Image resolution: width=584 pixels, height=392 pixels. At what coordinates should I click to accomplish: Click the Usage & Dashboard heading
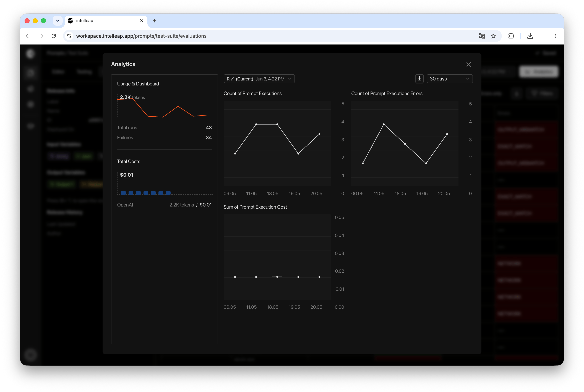click(138, 84)
